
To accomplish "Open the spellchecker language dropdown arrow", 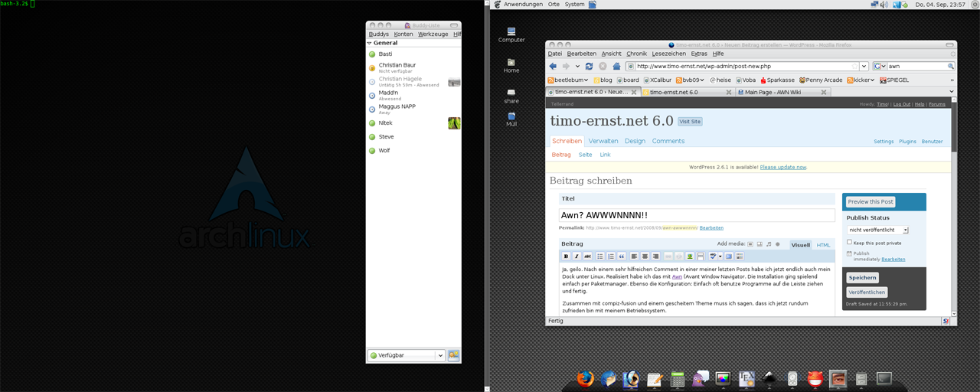I will click(720, 256).
